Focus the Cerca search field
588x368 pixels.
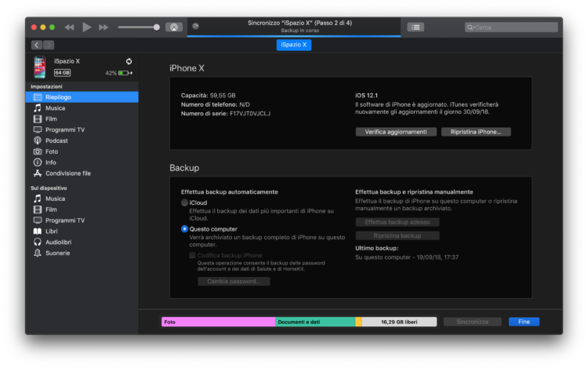pyautogui.click(x=511, y=27)
